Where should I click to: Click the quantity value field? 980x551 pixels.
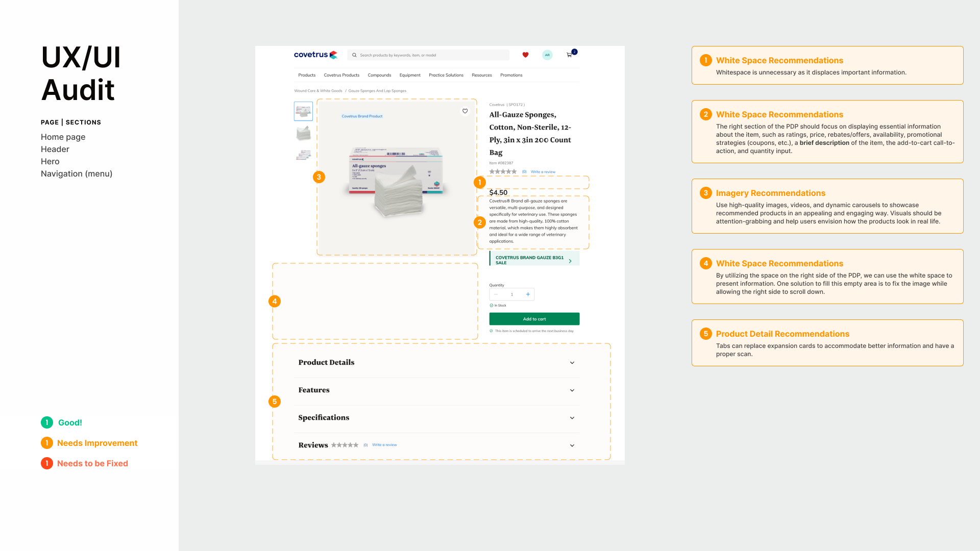pos(512,294)
